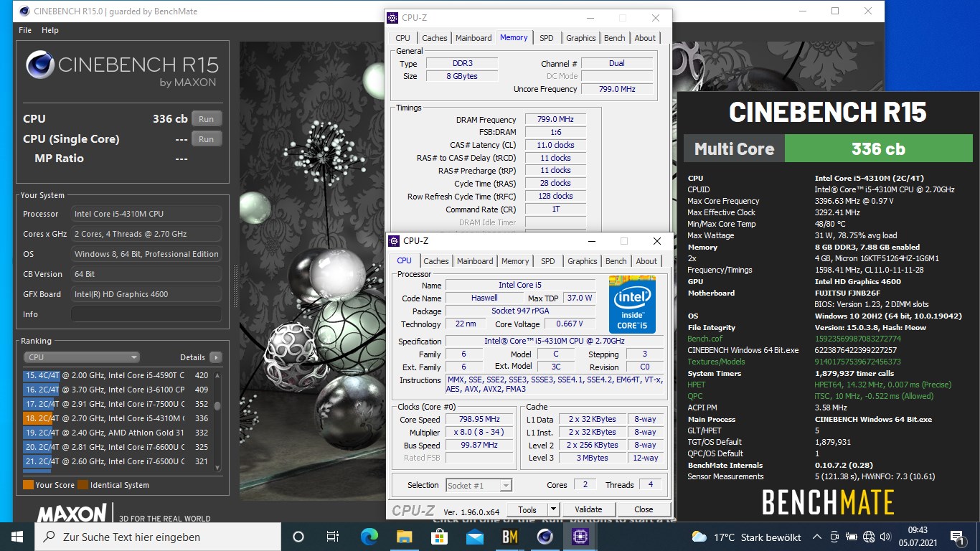Open weather widget showing 17°C
Screen dimensions: 980x551
click(746, 537)
